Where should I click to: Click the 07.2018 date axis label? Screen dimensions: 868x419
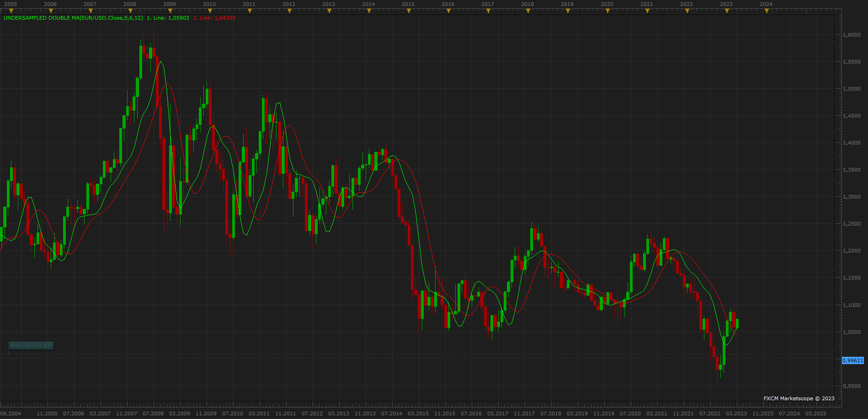pyautogui.click(x=551, y=414)
